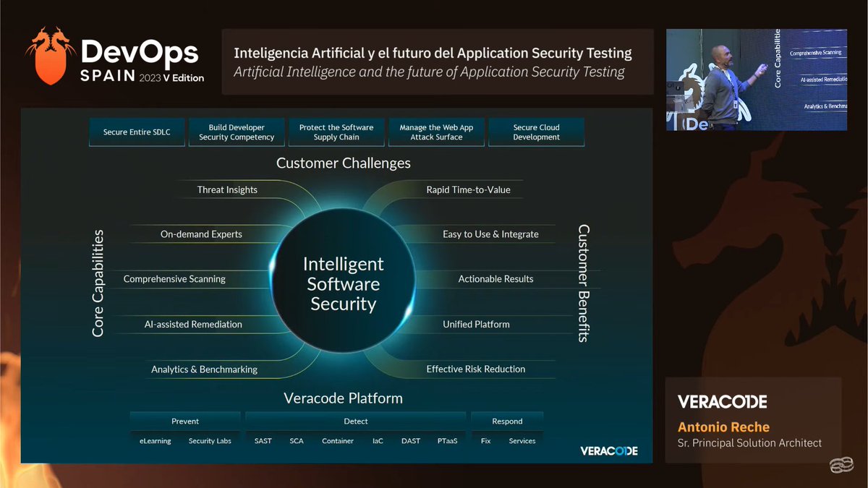Click the Services item under Respond
Image resolution: width=868 pixels, height=488 pixels.
point(522,441)
